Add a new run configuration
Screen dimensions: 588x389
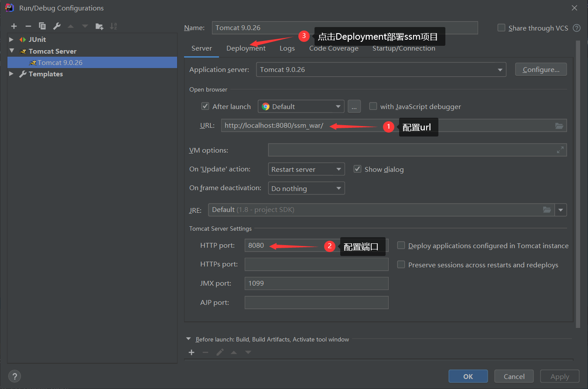14,26
